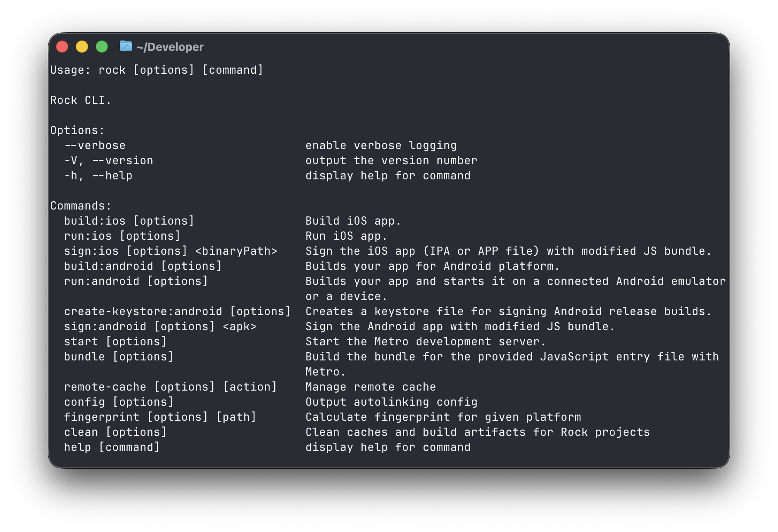Click the create-keystore:android command name
The height and width of the screenshot is (532, 778).
pos(143,312)
